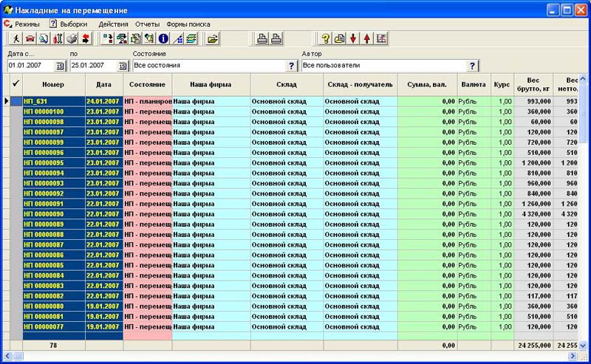Click the blue info circle icon
The width and height of the screenshot is (591, 364).
tap(163, 39)
